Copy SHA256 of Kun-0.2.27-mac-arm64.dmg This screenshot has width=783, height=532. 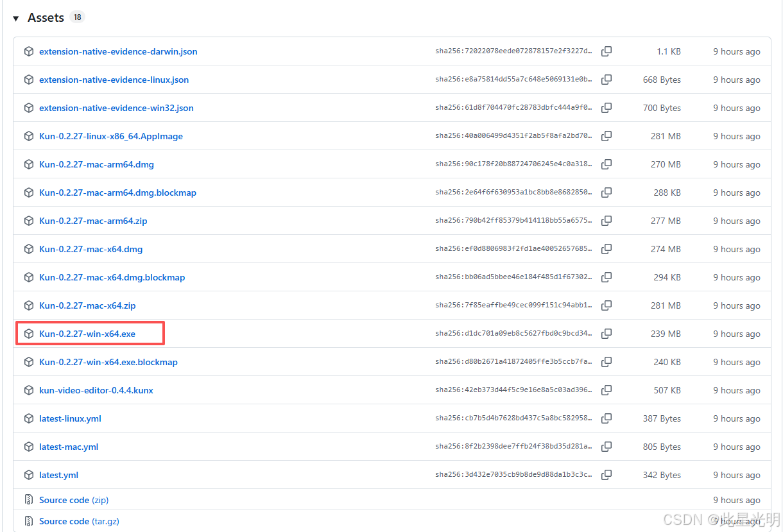607,164
